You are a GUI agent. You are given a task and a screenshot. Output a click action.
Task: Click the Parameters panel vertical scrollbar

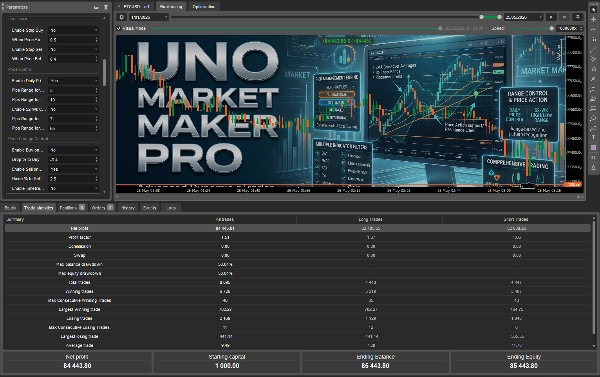click(104, 73)
